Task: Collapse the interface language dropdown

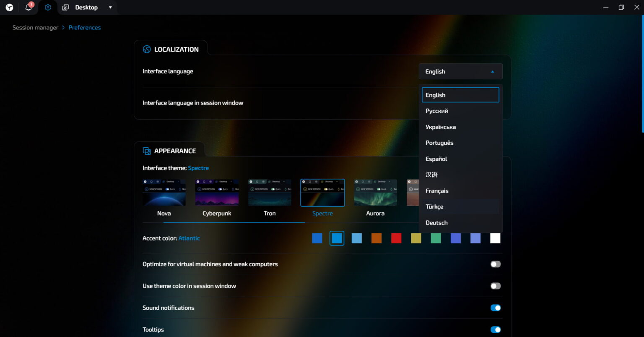Action: (492, 71)
